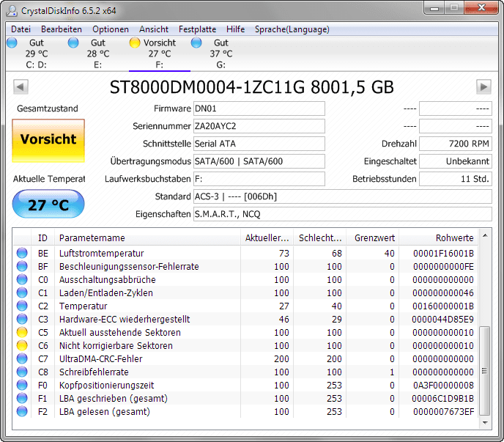Viewport: 504px width, 442px height.
Task: Close the CrystalDiskInfo window
Action: pyautogui.click(x=481, y=8)
